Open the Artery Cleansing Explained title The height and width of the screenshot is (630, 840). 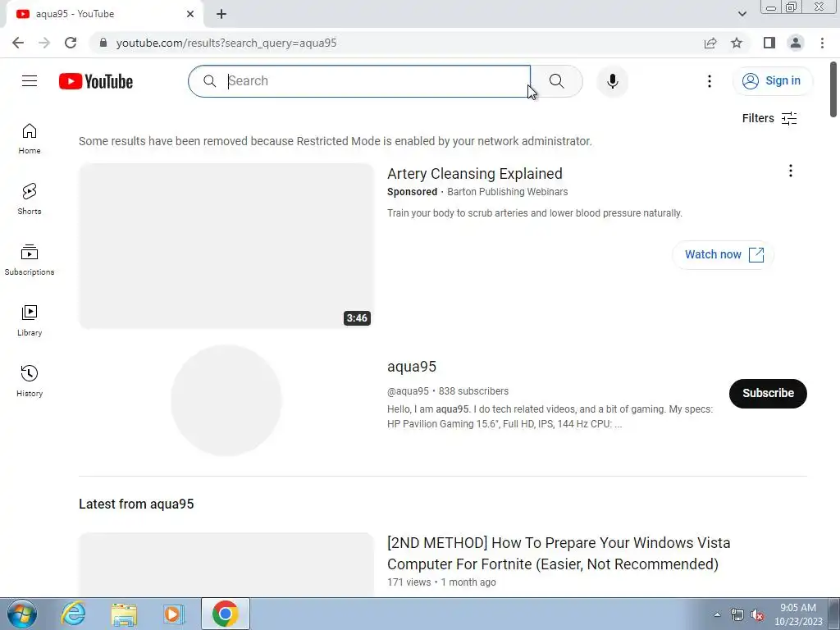coord(475,174)
